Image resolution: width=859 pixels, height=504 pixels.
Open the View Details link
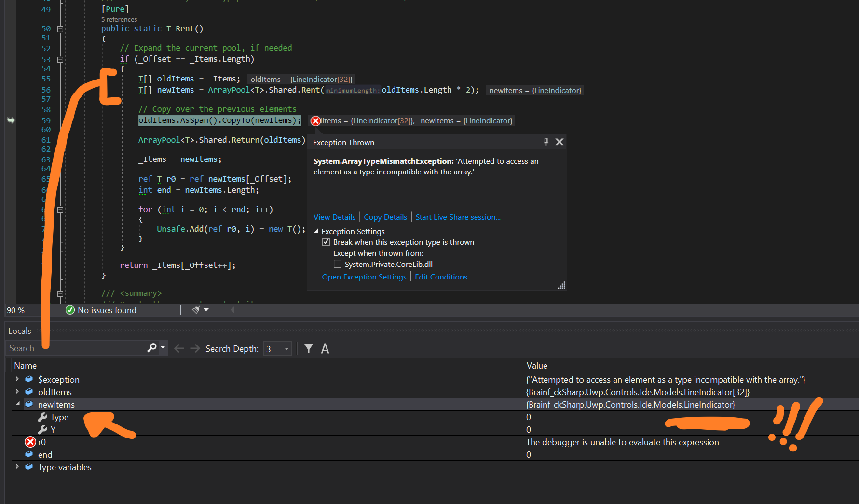coord(334,217)
